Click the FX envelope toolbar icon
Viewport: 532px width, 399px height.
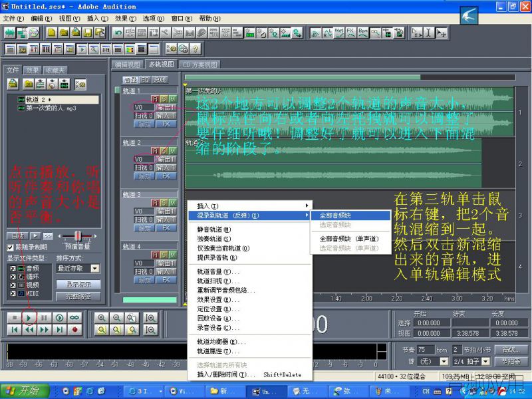(x=351, y=33)
